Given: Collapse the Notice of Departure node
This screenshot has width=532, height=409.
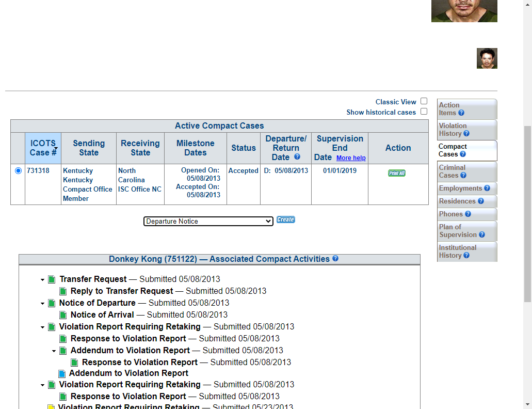Looking at the screenshot, I should click(42, 304).
